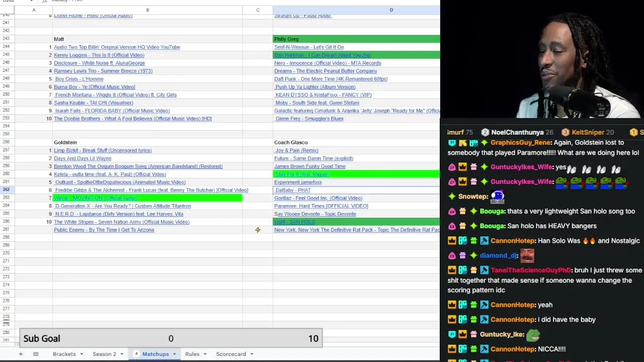Click the emote in Snowtep's chat message
The image size is (644, 362).
point(497,197)
